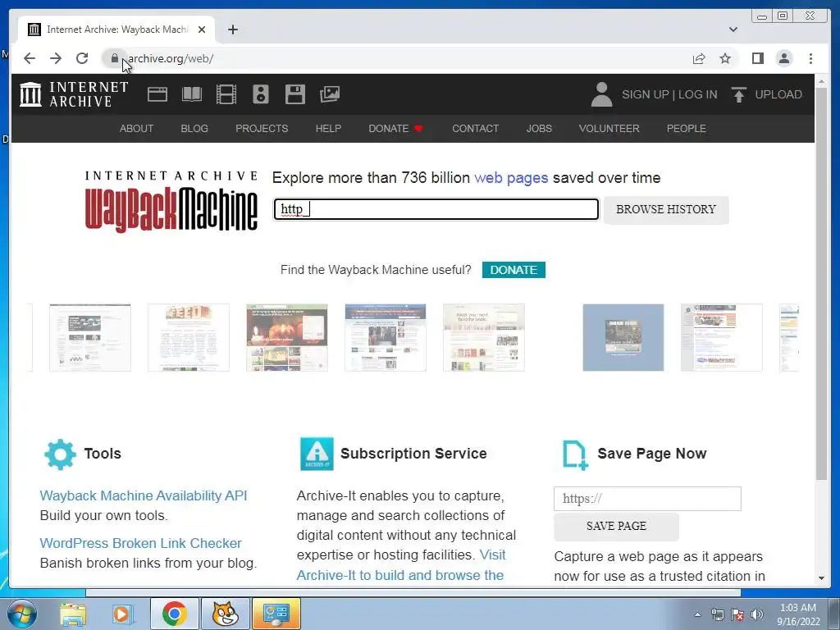Image resolution: width=840 pixels, height=630 pixels.
Task: Reload the page with the refresh icon
Action: [x=82, y=58]
